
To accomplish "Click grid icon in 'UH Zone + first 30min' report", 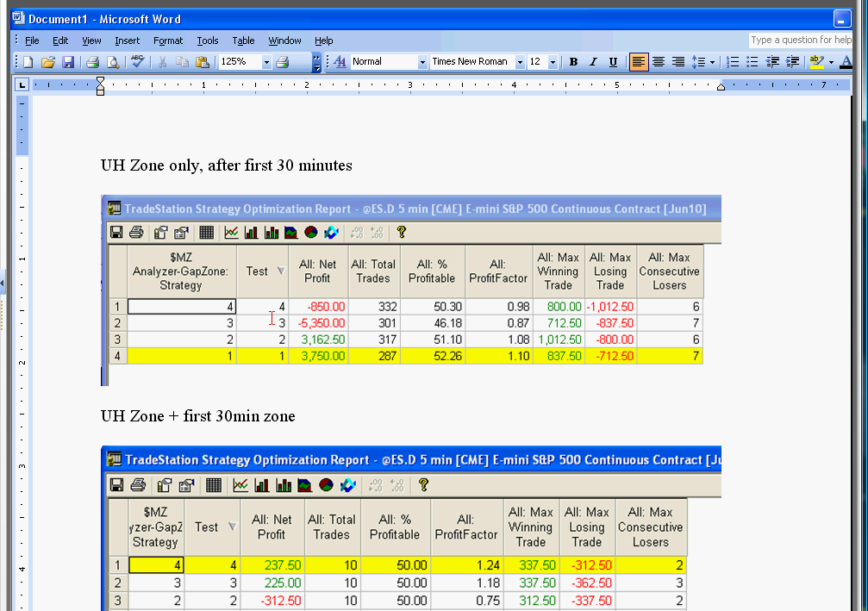I will [x=214, y=485].
